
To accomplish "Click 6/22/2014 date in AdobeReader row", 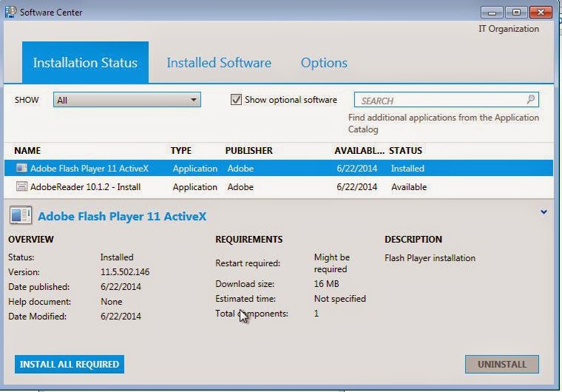I will [x=356, y=187].
